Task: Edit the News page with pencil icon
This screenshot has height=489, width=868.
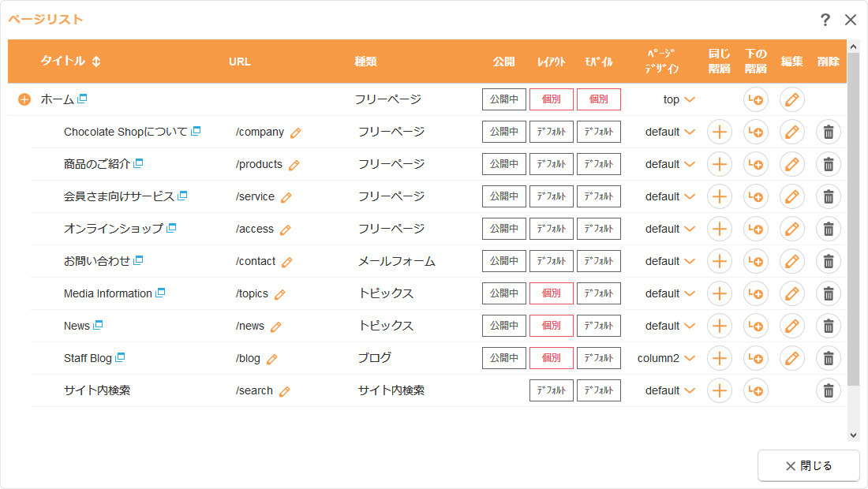Action: click(x=791, y=326)
